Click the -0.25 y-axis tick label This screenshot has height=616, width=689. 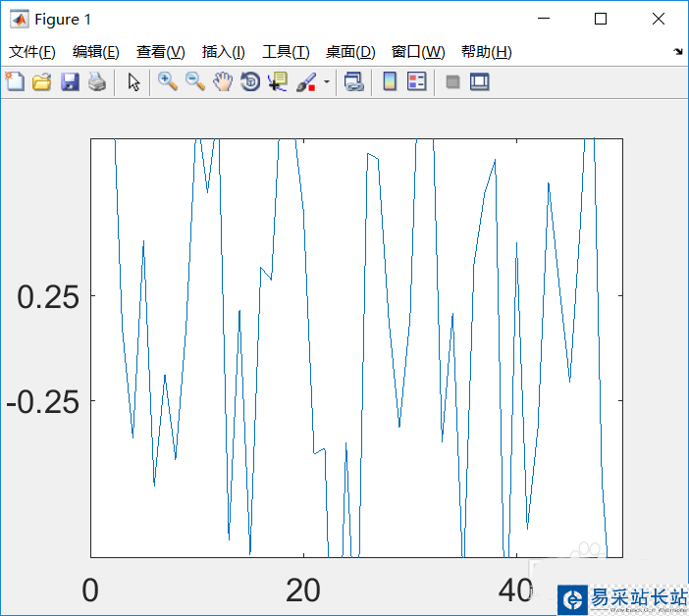42,402
